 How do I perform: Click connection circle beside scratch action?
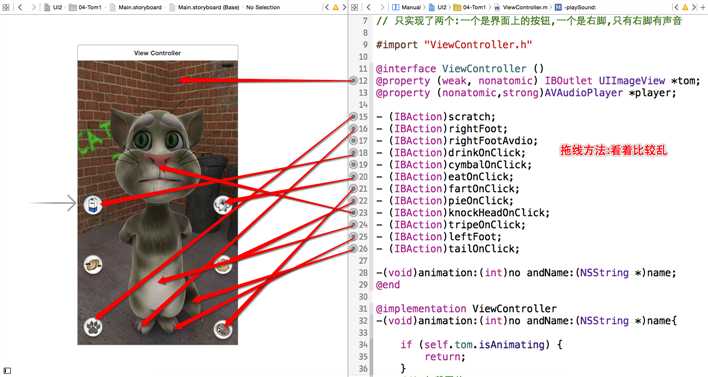(x=354, y=116)
